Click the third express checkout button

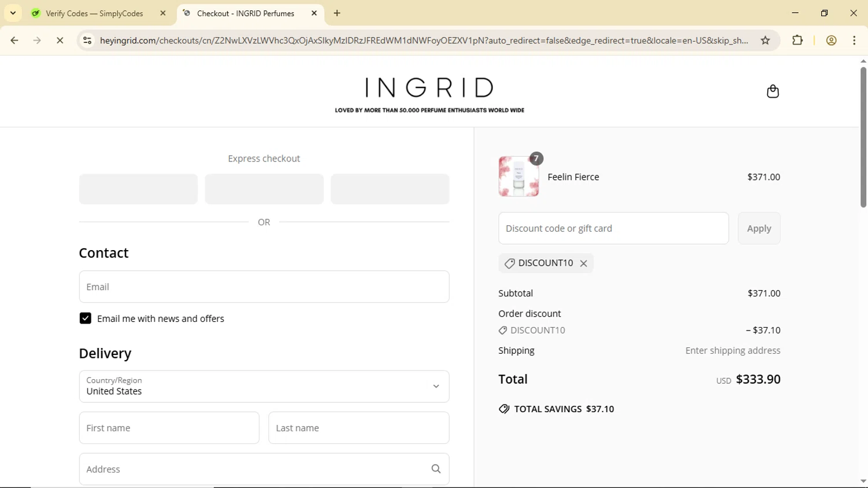point(390,189)
